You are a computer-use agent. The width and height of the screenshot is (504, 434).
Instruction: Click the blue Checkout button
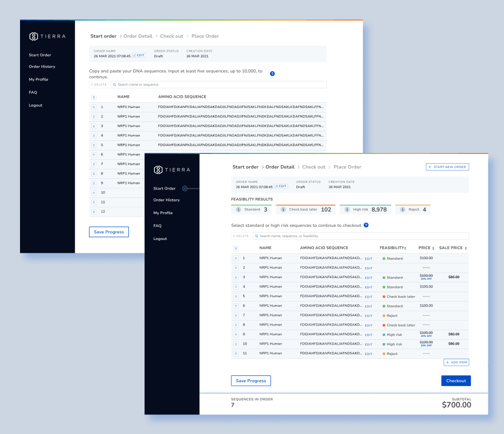456,381
